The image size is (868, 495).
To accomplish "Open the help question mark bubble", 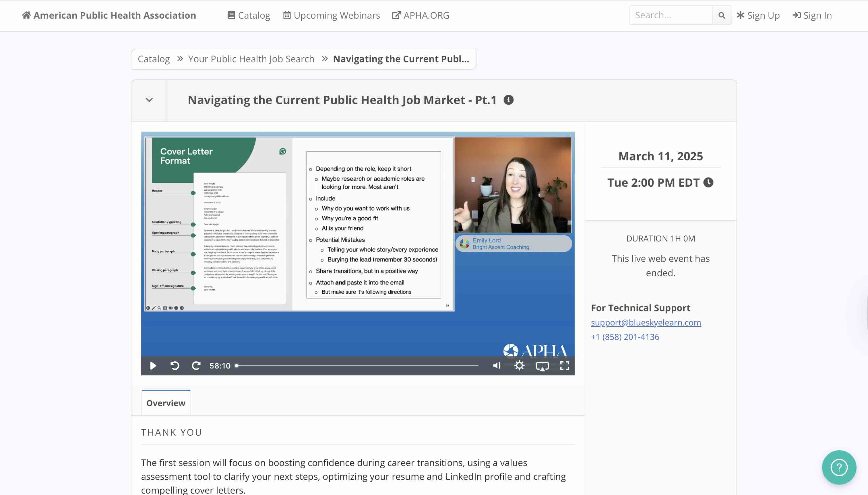I will [x=839, y=467].
